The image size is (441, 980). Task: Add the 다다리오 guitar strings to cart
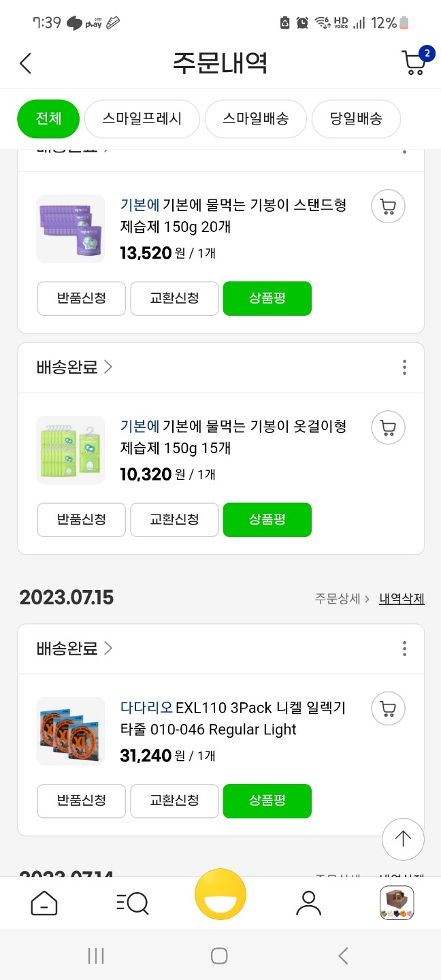point(387,708)
